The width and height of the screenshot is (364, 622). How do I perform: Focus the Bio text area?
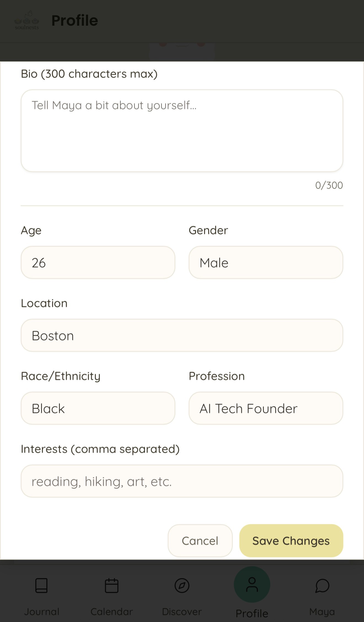(182, 131)
